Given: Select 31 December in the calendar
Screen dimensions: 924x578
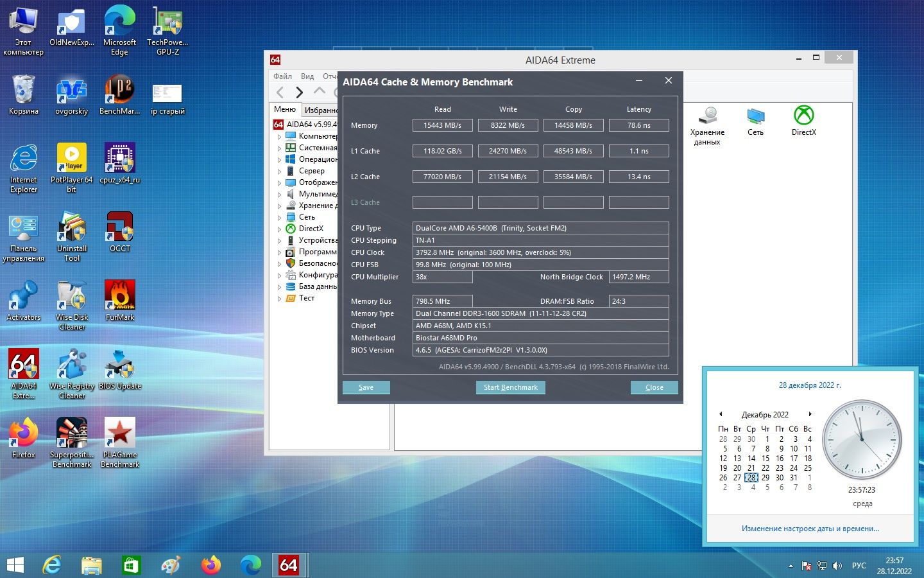Looking at the screenshot, I should coord(794,477).
